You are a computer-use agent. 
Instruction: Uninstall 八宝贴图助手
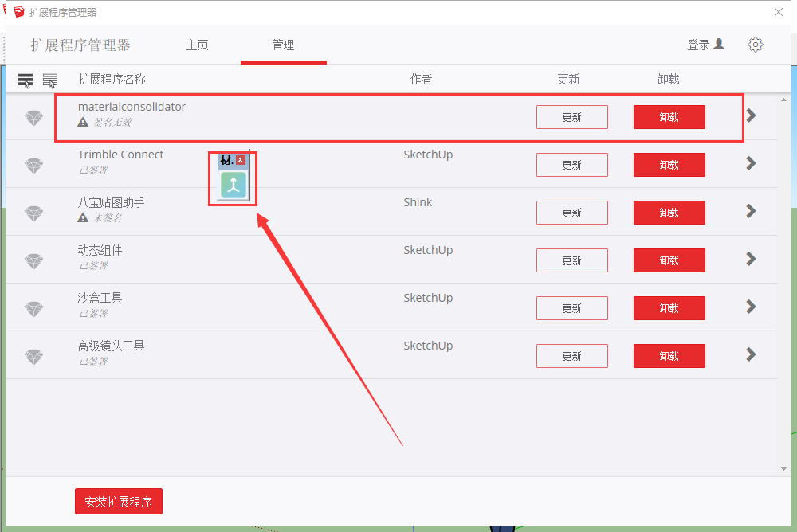(669, 213)
